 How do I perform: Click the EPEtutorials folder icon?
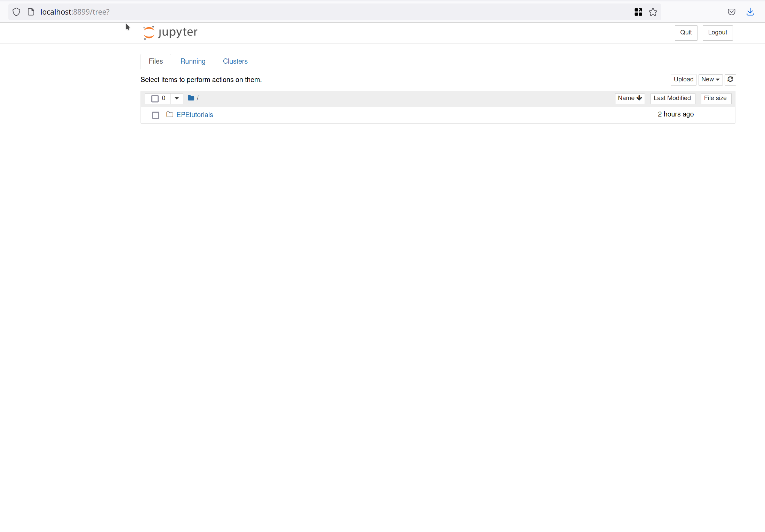pos(170,114)
